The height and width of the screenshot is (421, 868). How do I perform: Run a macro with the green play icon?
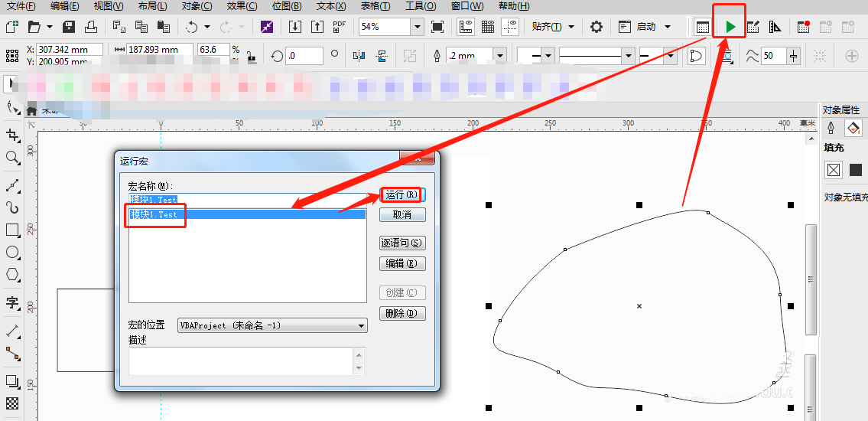point(730,27)
